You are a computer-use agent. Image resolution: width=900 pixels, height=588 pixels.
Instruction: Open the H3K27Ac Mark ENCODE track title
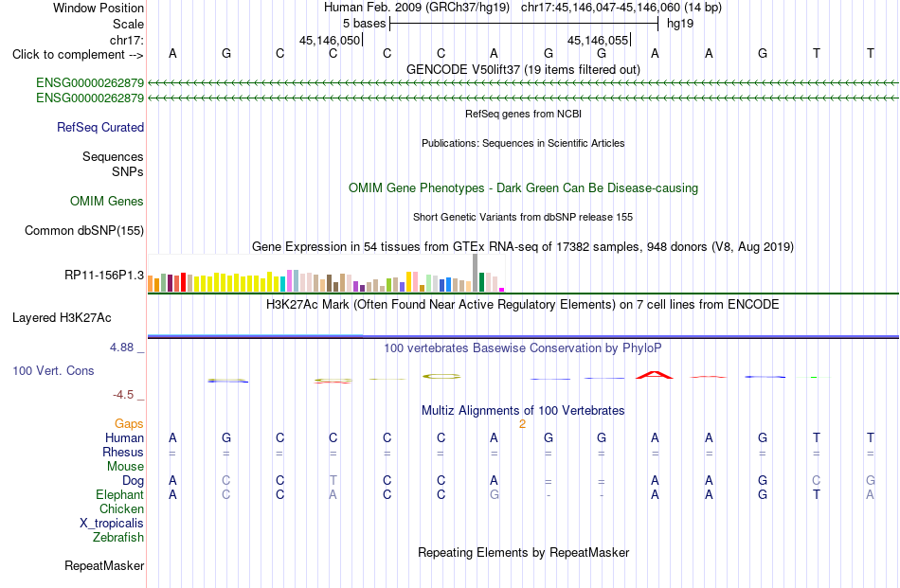[523, 304]
